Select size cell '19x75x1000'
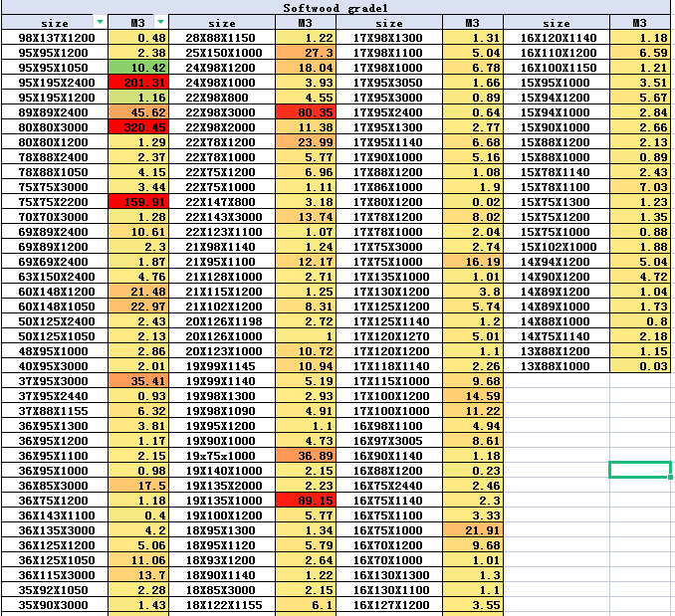 [222, 456]
